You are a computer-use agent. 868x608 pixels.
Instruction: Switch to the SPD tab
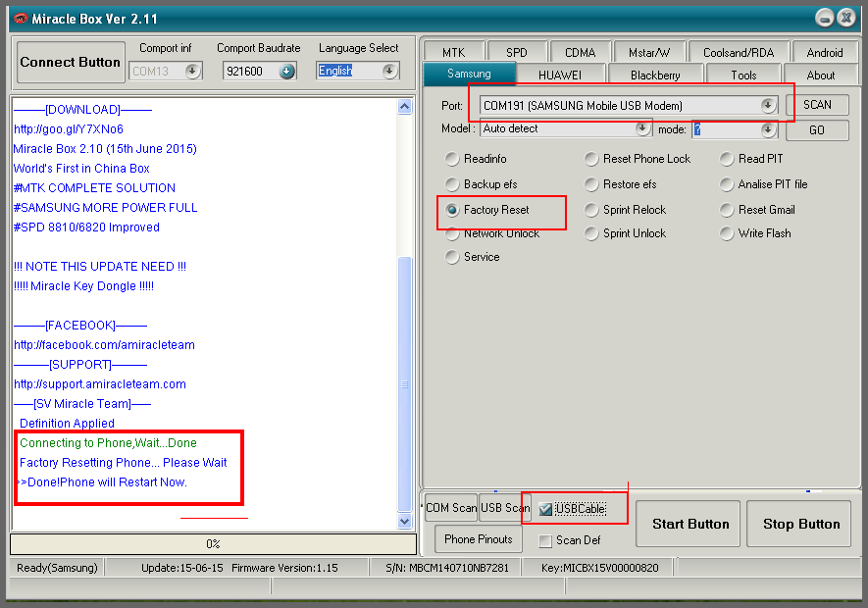[x=517, y=52]
